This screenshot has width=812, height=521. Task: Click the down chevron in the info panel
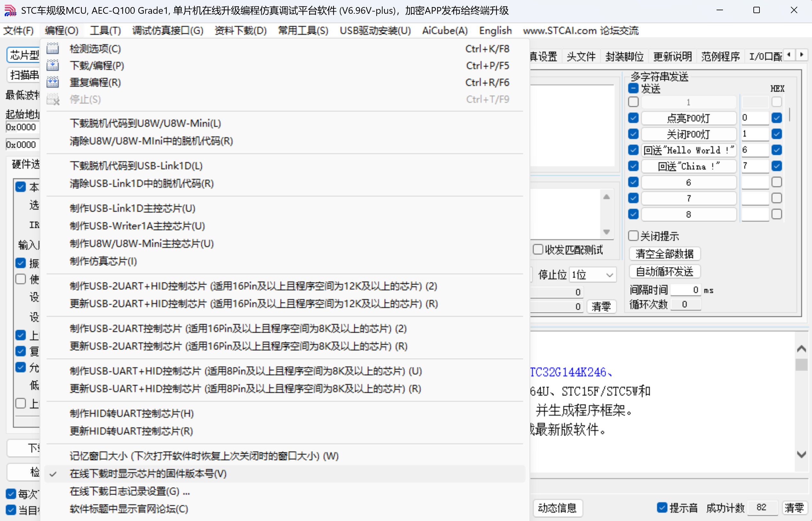coord(801,454)
